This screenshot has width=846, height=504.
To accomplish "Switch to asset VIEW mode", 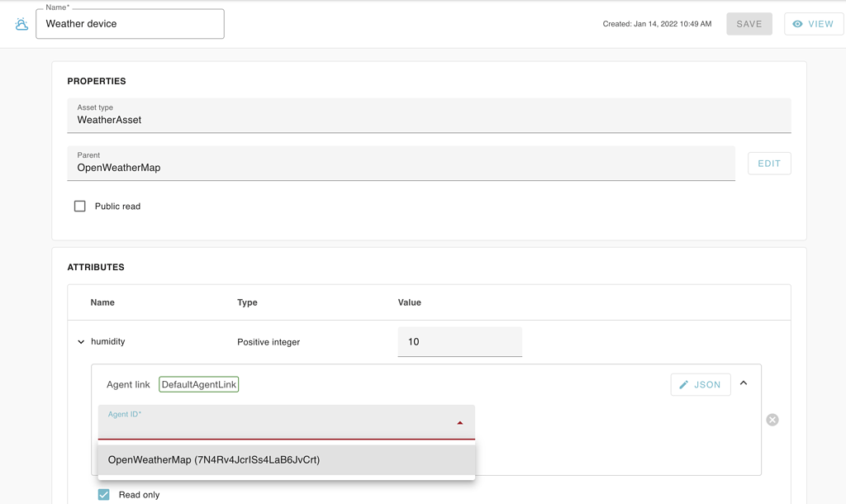I will pyautogui.click(x=813, y=23).
